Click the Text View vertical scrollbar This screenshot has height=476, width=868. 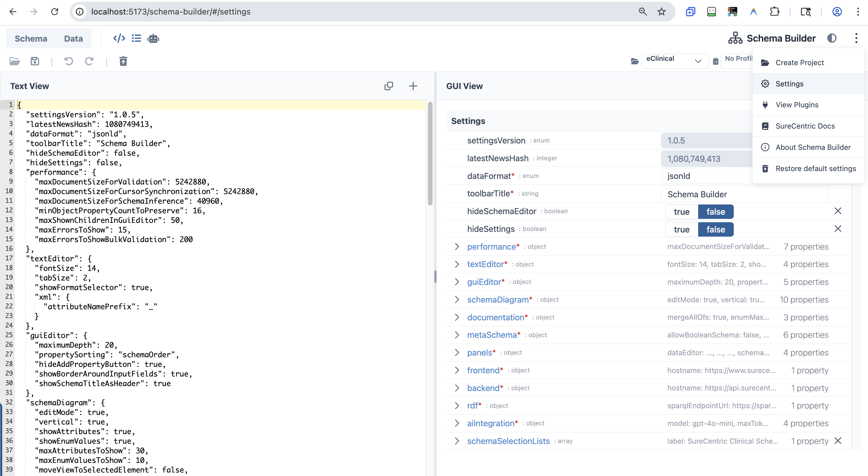430,154
